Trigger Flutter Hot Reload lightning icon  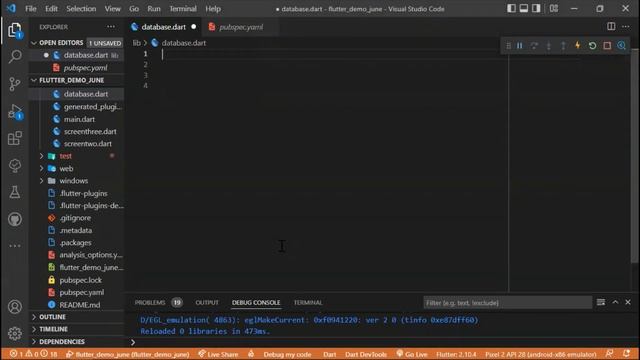coord(578,45)
